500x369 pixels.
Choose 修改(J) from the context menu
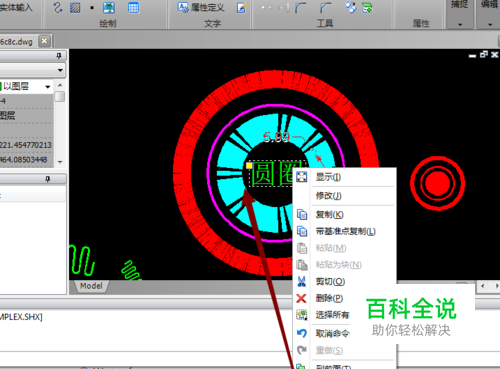[344, 196]
